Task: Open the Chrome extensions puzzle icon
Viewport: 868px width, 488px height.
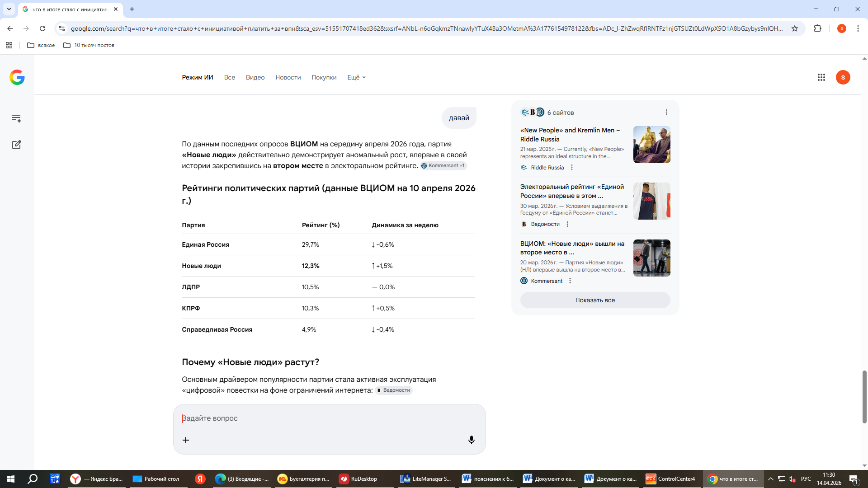Action: [x=817, y=28]
